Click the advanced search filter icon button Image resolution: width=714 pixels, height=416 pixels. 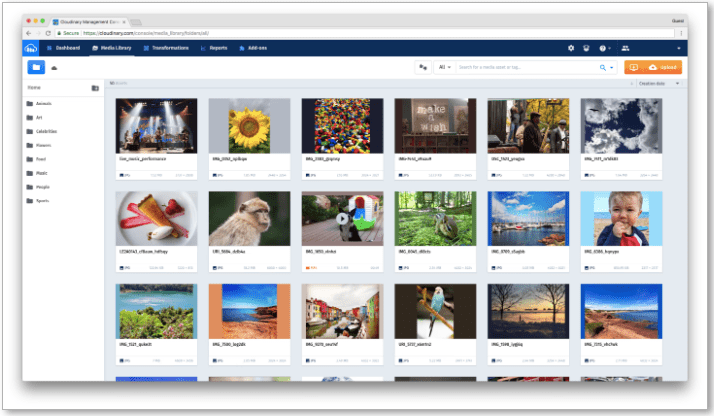pos(423,67)
